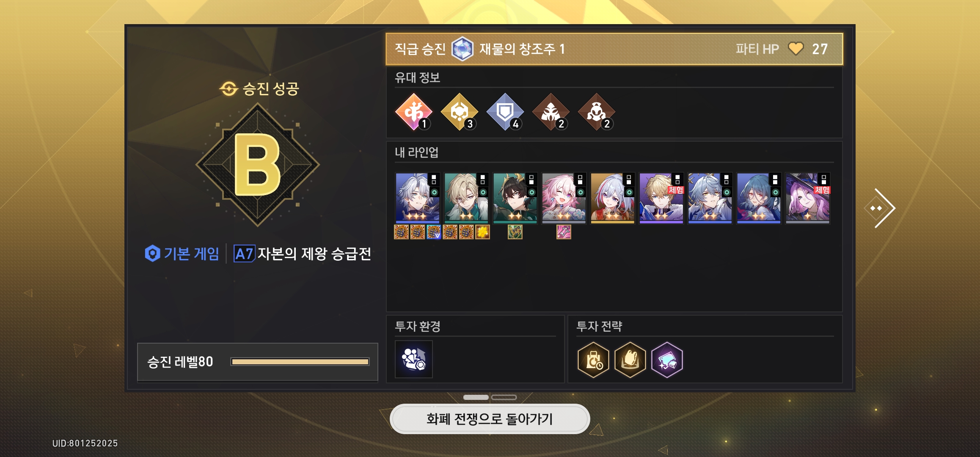Image resolution: width=980 pixels, height=457 pixels.
Task: Click the A7 자본의 제왕 승급전 label
Action: point(303,254)
